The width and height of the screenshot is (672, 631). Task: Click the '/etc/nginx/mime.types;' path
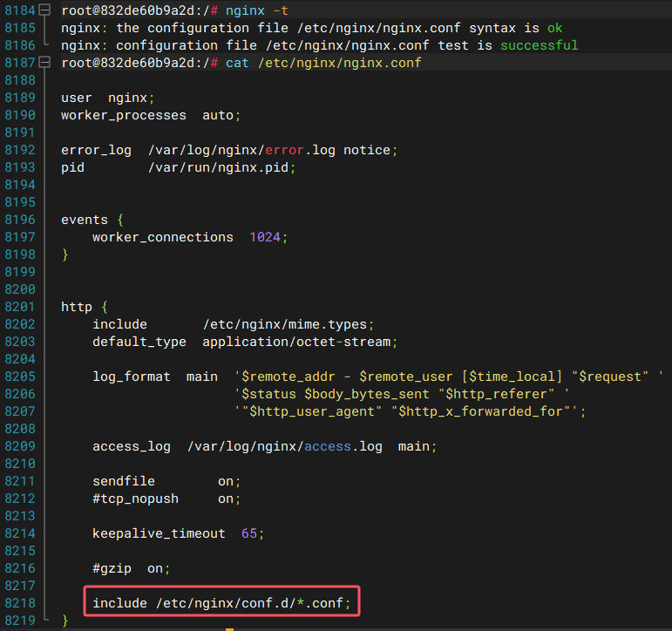click(x=288, y=324)
